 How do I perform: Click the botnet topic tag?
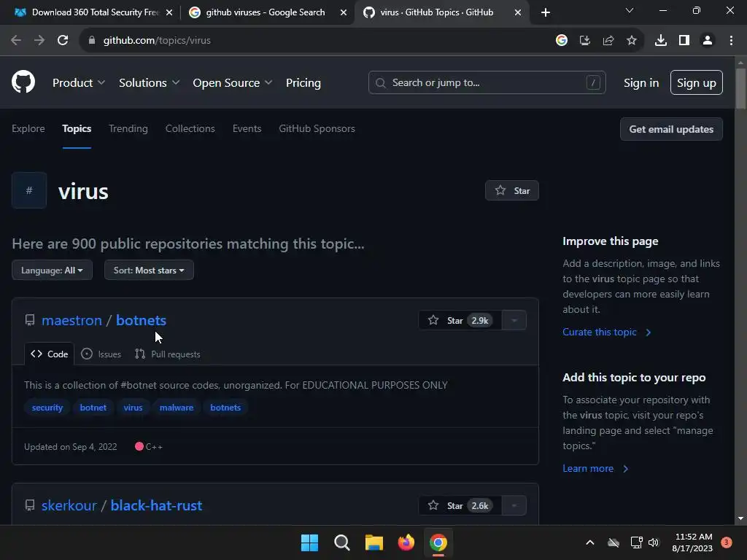93,408
